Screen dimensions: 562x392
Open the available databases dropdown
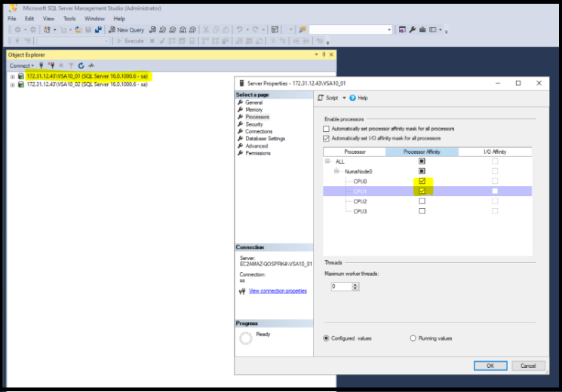[73, 41]
